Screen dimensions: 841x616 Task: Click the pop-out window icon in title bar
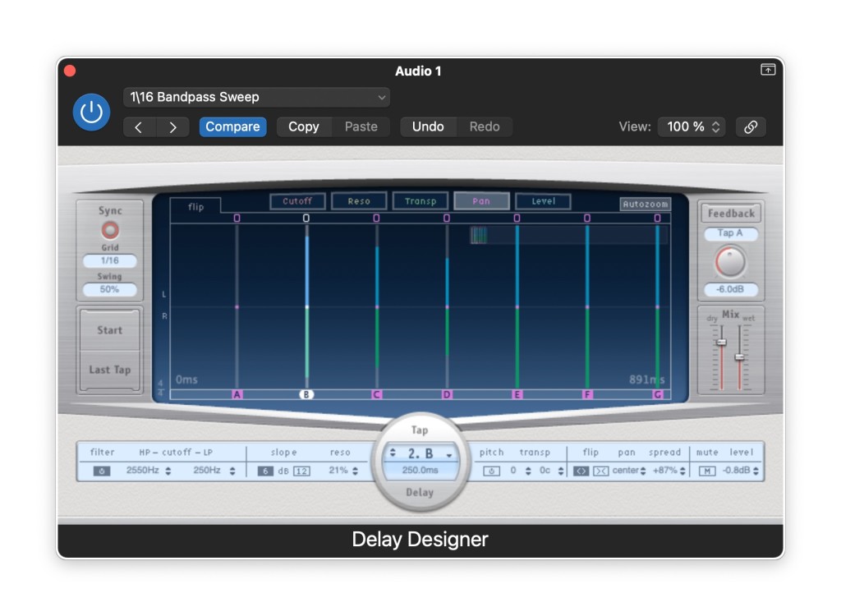click(x=768, y=70)
